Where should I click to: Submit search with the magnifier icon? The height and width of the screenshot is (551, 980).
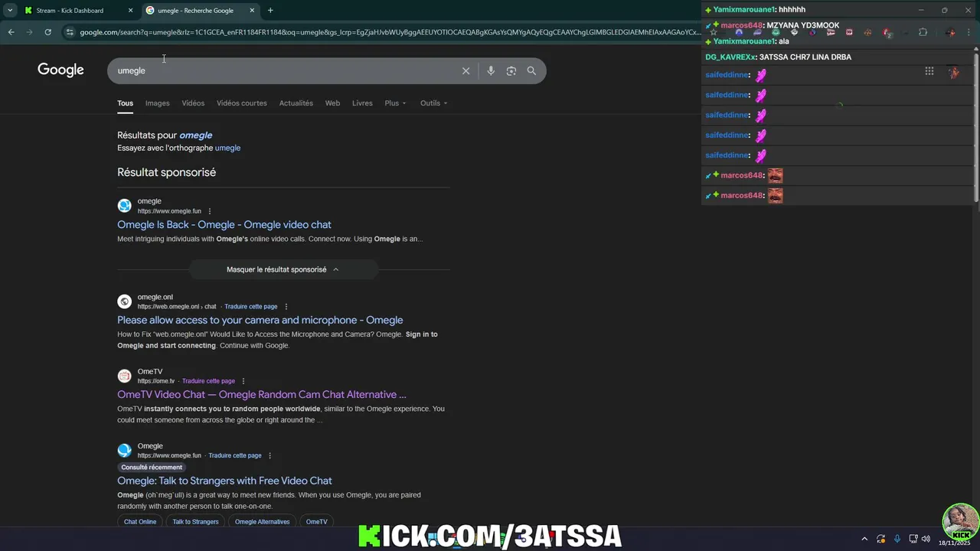(531, 70)
